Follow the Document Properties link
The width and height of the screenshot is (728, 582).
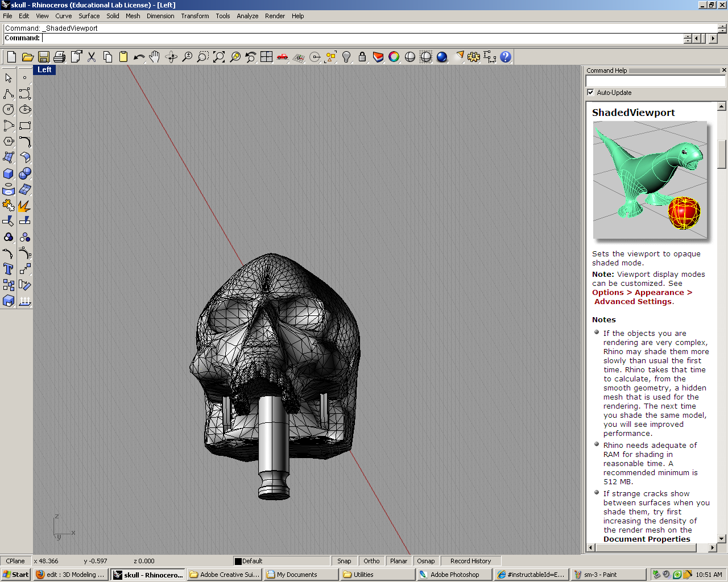point(647,539)
